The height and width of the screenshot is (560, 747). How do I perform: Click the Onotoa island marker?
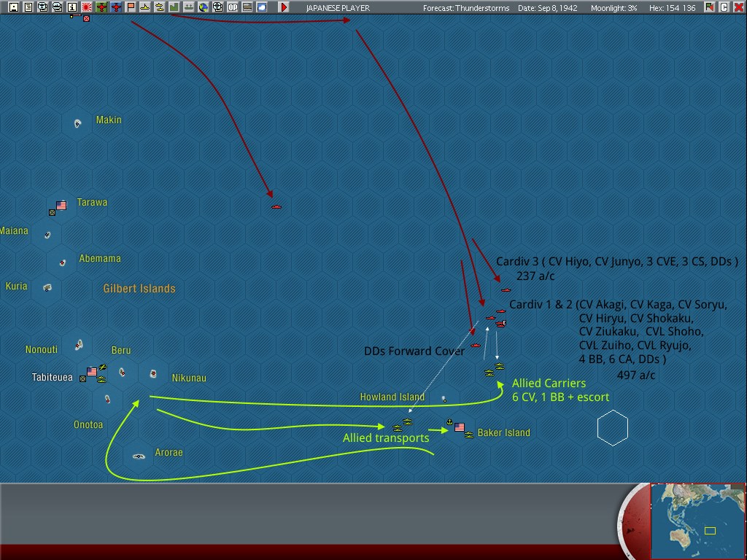click(108, 399)
